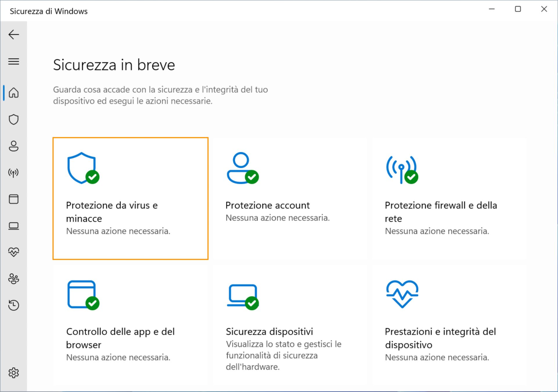Open Sicurezza dispositivi tile
The width and height of the screenshot is (558, 392).
[x=290, y=325]
